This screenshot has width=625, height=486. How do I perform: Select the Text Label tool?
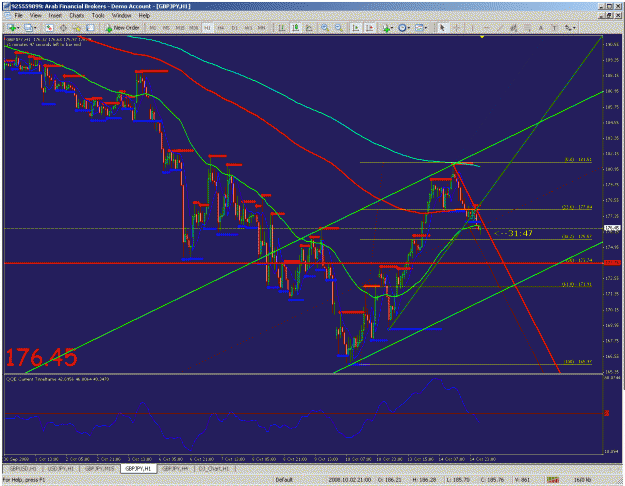coord(554,28)
